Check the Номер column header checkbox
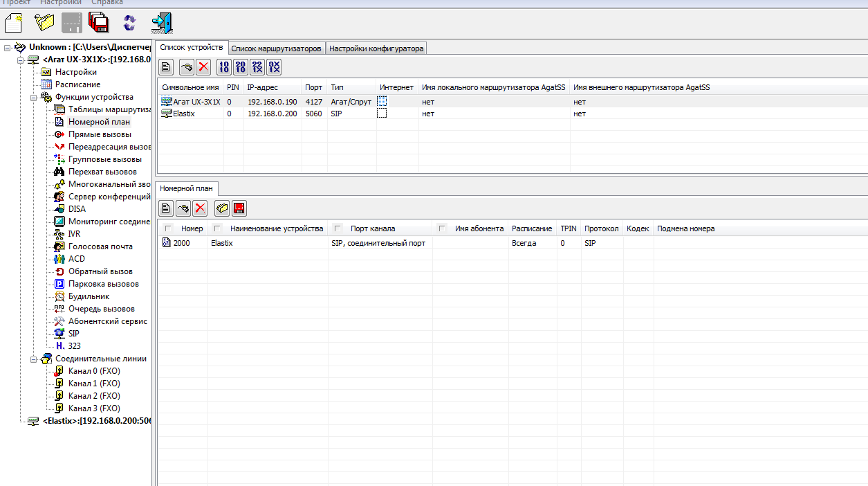The height and width of the screenshot is (486, 868). [x=168, y=228]
